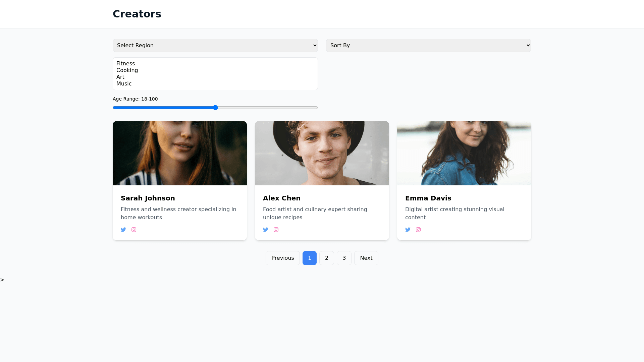644x362 pixels.
Task: Click Sarah Johnson's Instagram icon
Action: (134, 230)
